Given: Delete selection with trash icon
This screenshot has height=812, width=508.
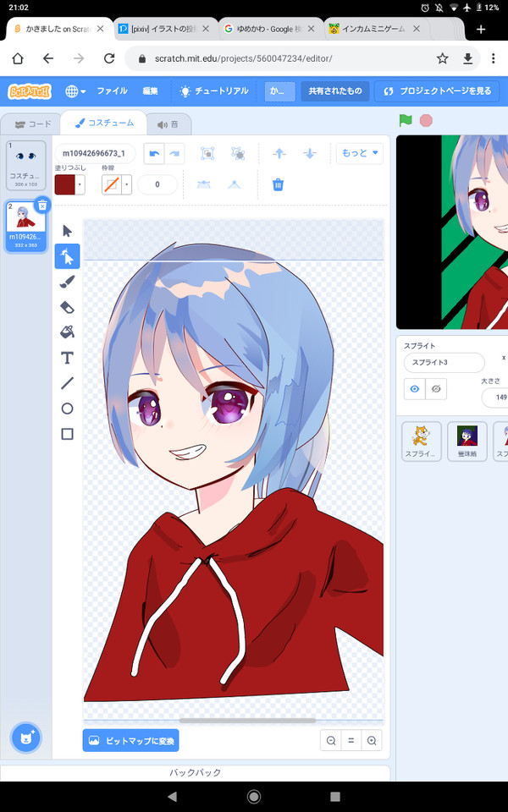Looking at the screenshot, I should click(279, 184).
